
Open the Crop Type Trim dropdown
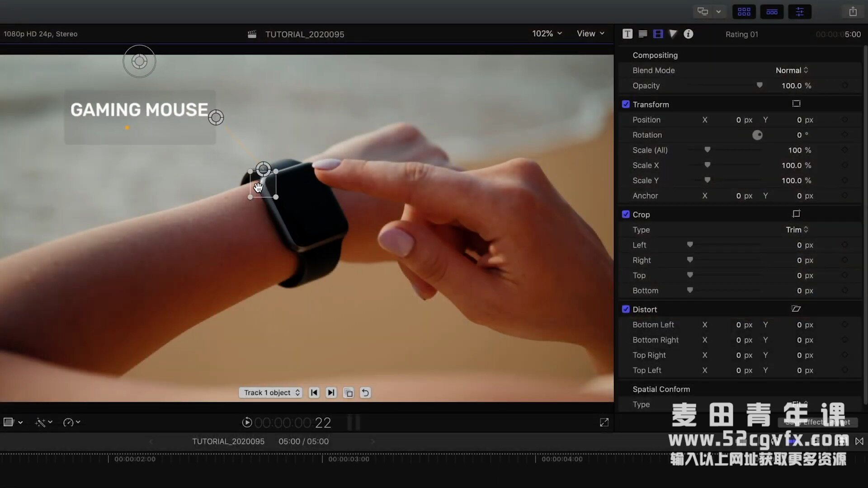click(797, 230)
